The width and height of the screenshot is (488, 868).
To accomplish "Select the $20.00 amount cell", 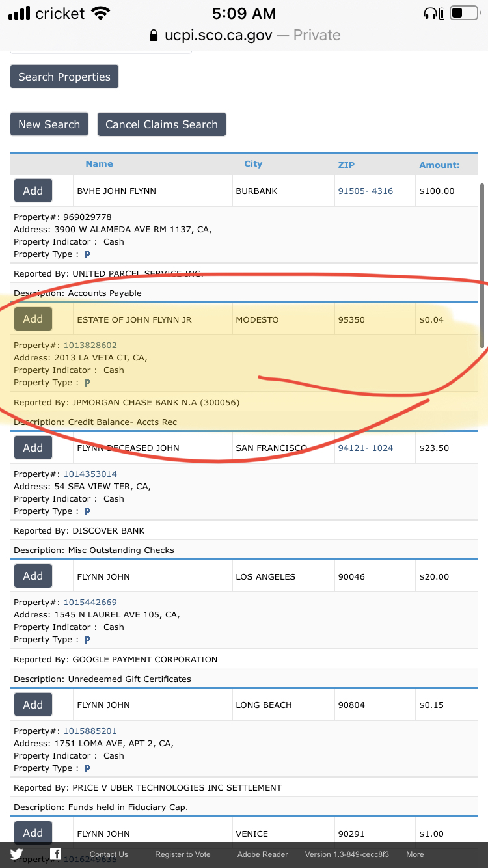I will (x=447, y=576).
